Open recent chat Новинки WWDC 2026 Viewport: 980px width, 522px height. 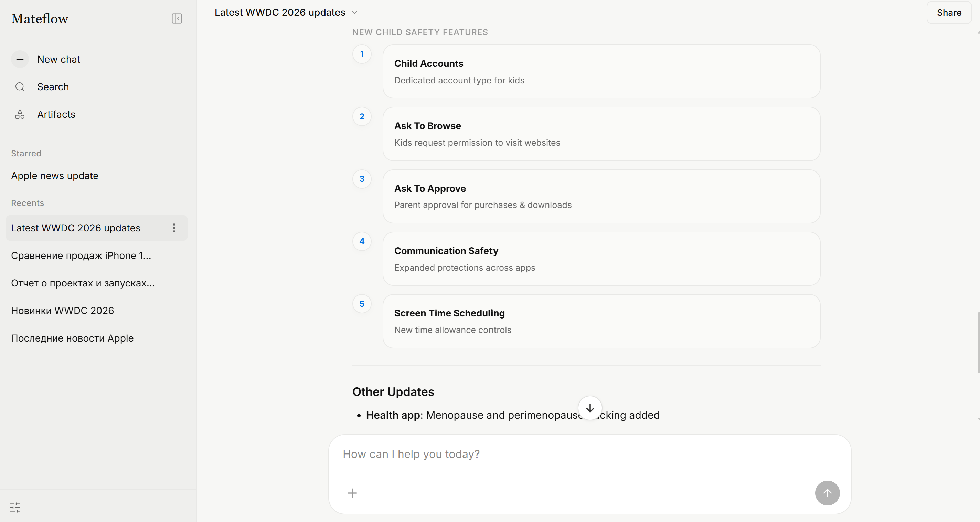[62, 311]
